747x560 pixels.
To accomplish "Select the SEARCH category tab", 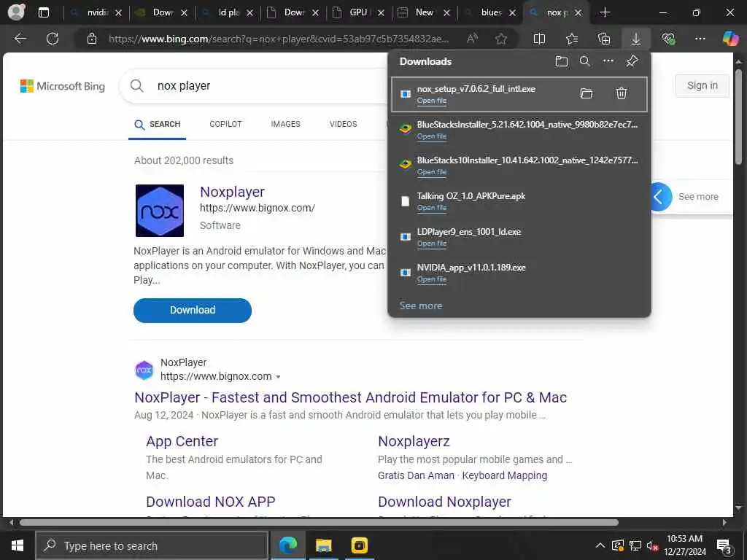I will click(x=158, y=125).
